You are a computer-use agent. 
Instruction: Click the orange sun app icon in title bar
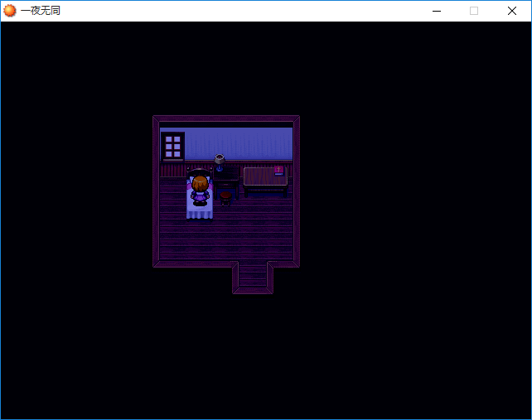point(9,11)
